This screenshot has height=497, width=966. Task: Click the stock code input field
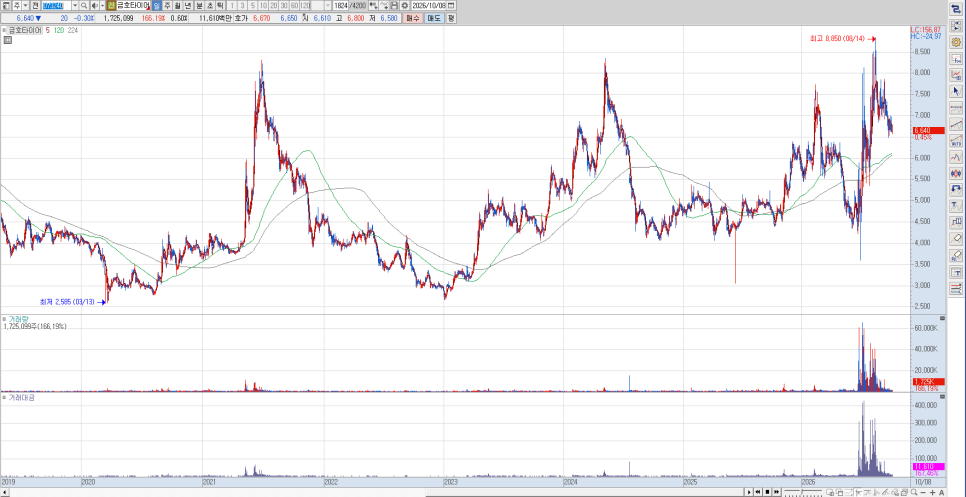[x=56, y=5]
